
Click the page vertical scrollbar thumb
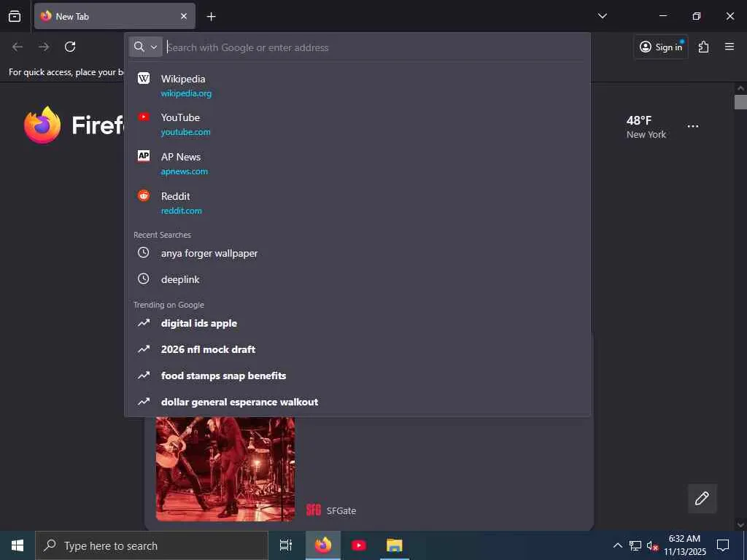[740, 102]
